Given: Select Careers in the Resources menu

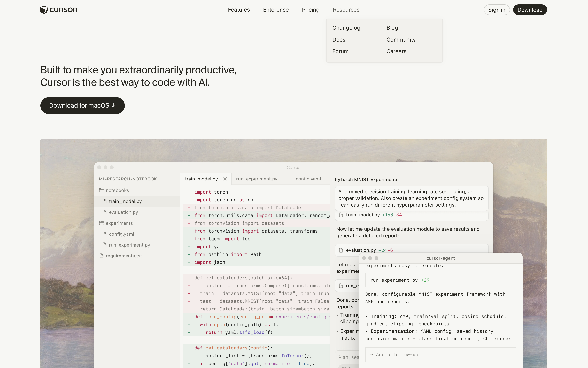Looking at the screenshot, I should pyautogui.click(x=396, y=51).
